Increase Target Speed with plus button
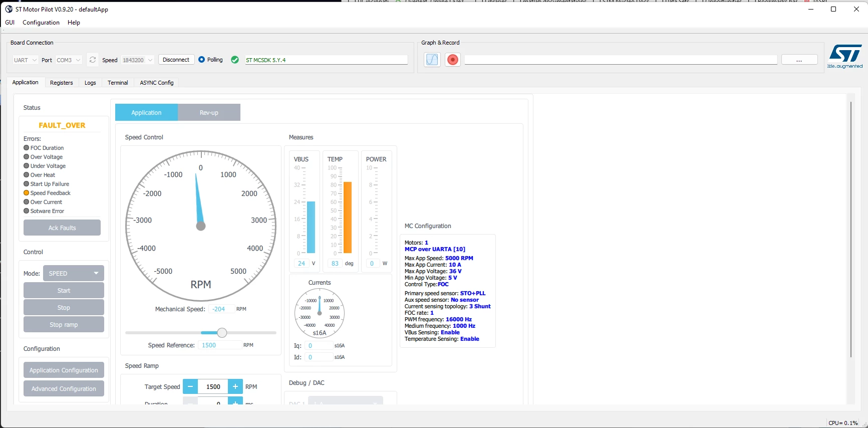Image resolution: width=868 pixels, height=428 pixels. (x=235, y=386)
